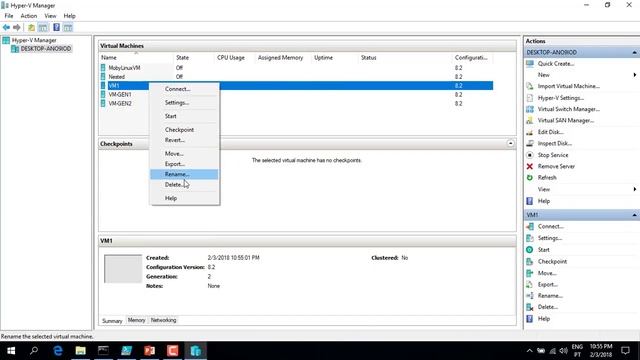
Task: Click the Up one level folder icon
Action: point(31,27)
